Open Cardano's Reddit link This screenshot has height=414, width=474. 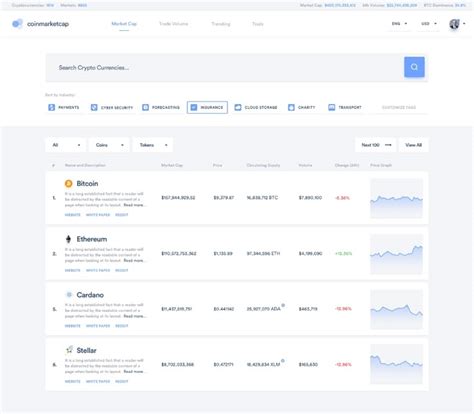coord(122,326)
